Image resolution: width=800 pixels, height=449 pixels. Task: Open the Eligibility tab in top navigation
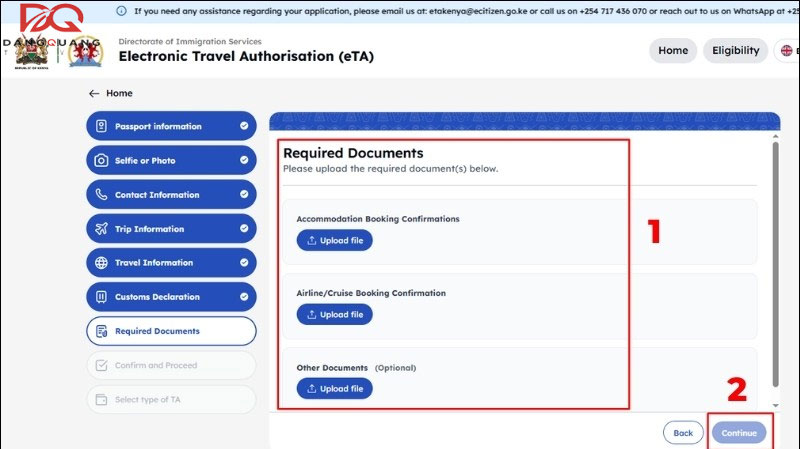pyautogui.click(x=735, y=51)
